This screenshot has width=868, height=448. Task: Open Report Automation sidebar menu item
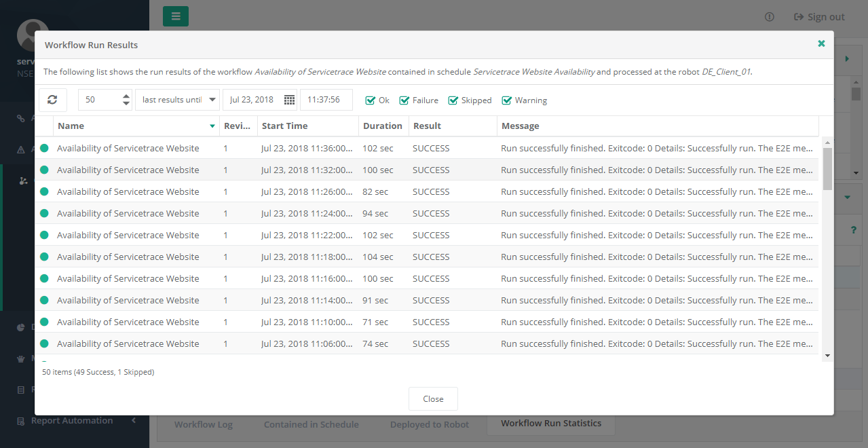tap(72, 421)
